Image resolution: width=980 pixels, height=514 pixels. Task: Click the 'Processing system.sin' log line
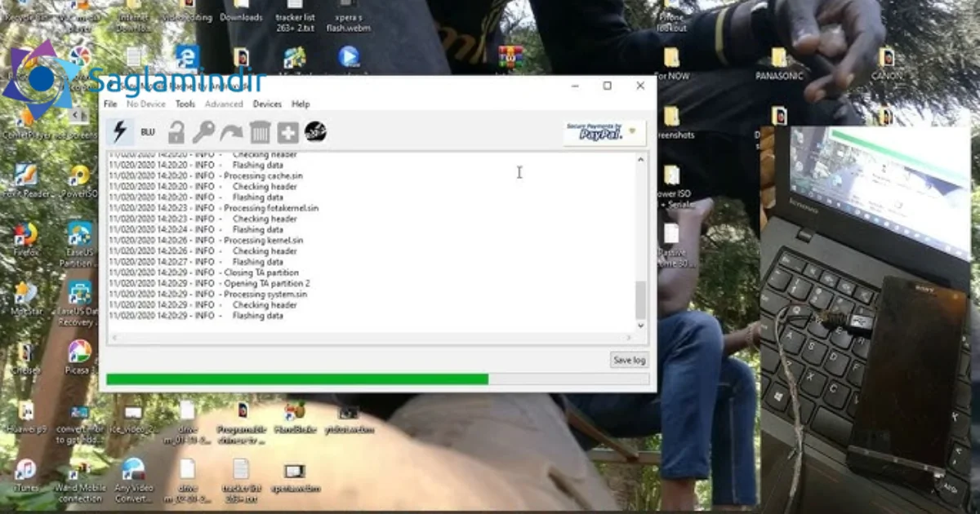pos(208,294)
